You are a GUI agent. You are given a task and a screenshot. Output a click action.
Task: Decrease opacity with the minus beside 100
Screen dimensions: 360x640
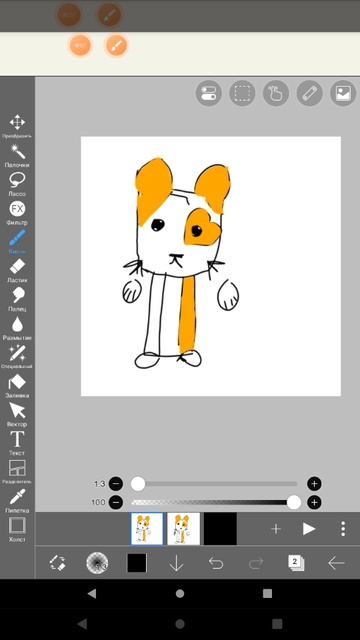coord(116,502)
